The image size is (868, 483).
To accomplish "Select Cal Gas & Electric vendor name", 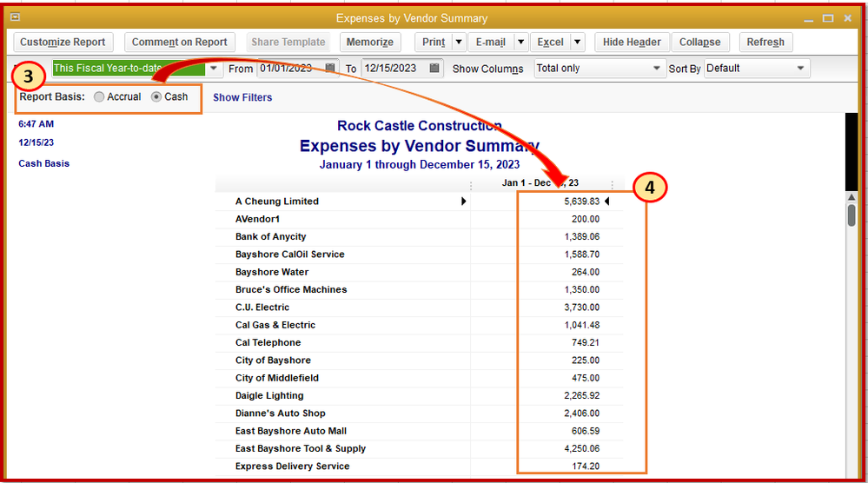I will coord(275,325).
